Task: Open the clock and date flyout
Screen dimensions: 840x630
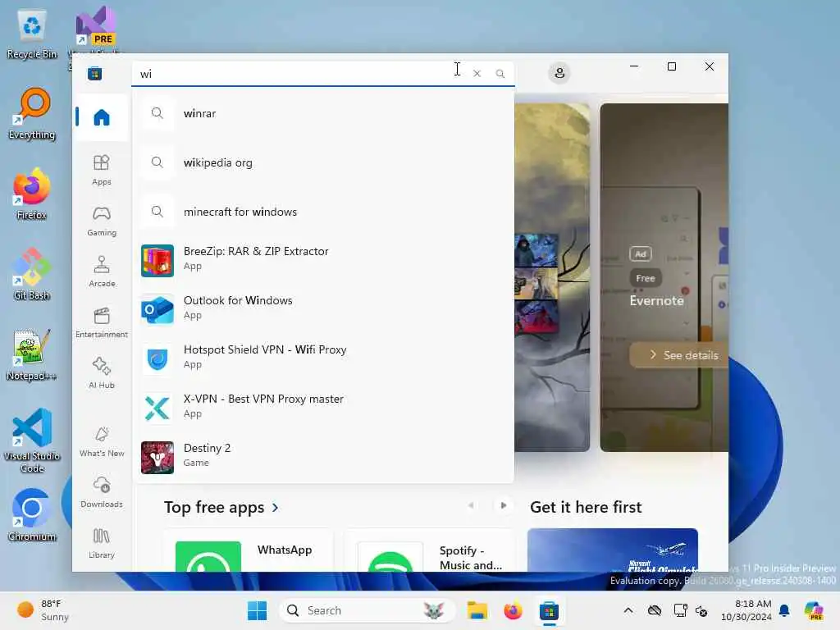Action: 746,610
